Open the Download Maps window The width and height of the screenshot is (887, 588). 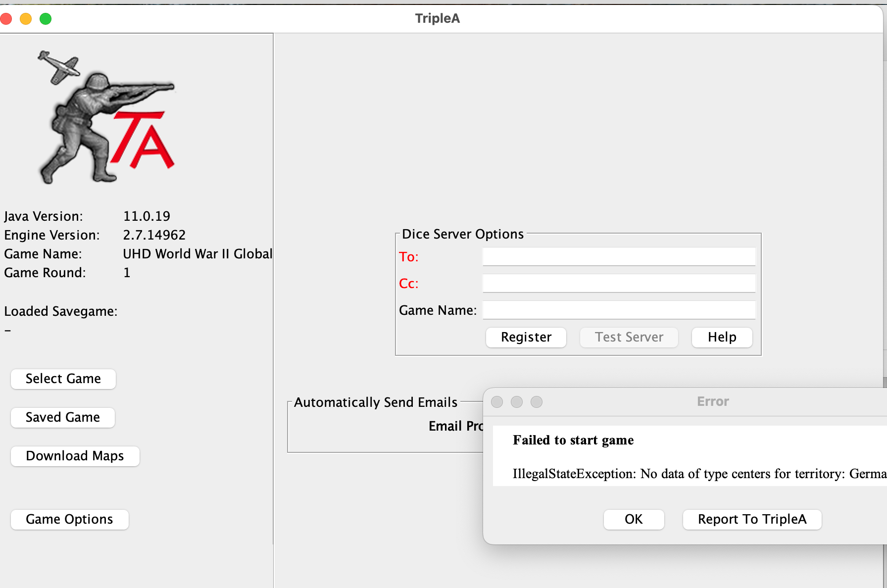(75, 456)
